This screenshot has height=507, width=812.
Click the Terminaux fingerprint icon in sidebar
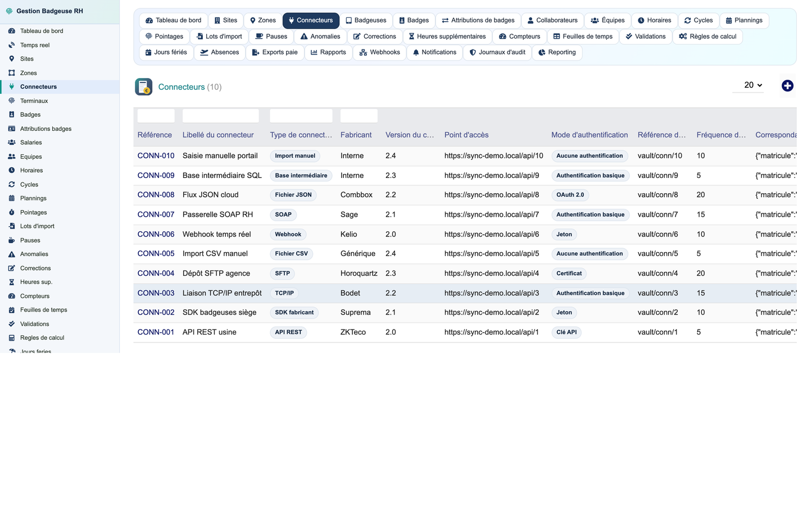[x=11, y=101]
